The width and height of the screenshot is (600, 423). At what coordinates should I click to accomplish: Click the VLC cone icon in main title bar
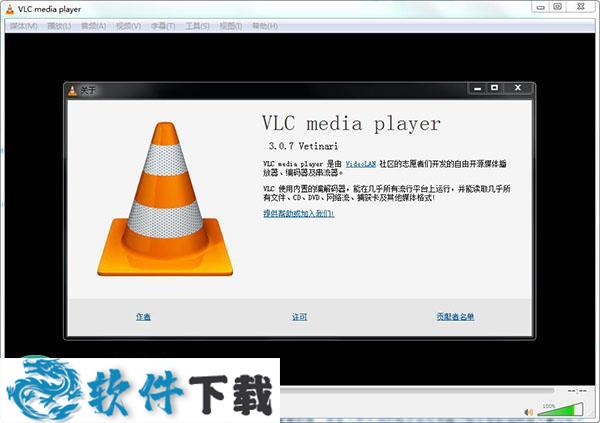click(10, 9)
